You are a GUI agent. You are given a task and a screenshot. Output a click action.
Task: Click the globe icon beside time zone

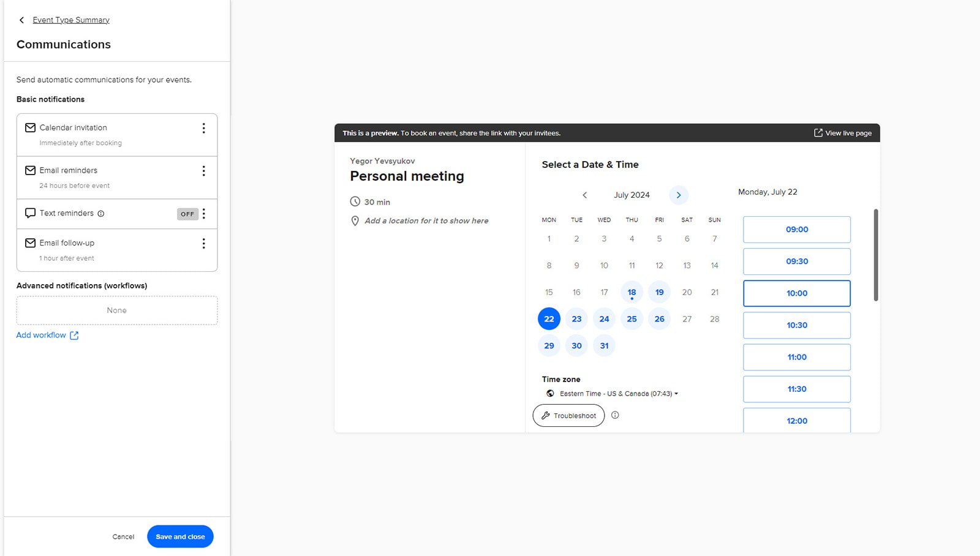pyautogui.click(x=550, y=394)
